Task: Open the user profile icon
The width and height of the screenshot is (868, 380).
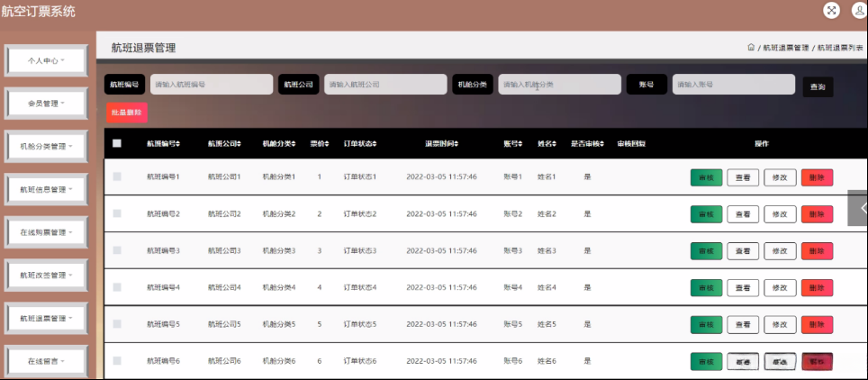Action: coord(860,10)
